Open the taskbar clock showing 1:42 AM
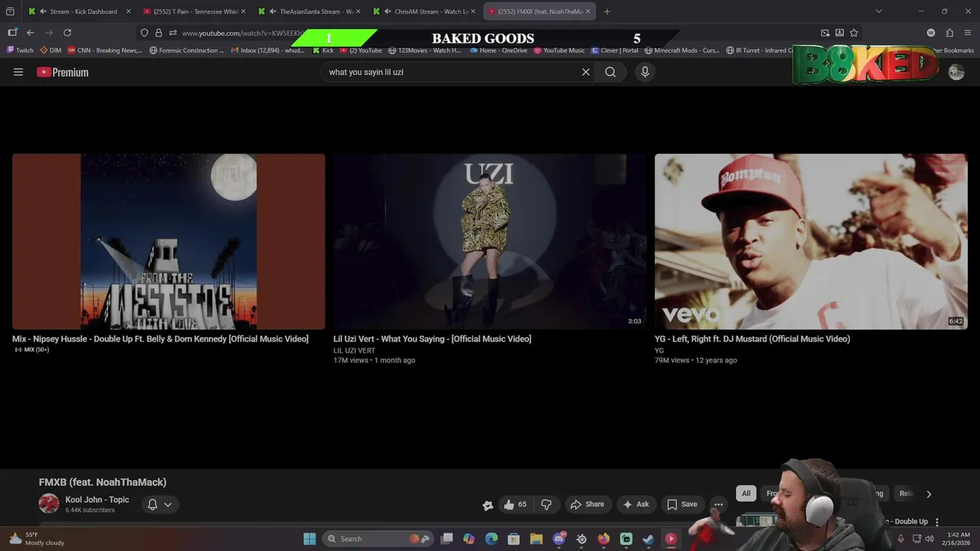 (958, 539)
